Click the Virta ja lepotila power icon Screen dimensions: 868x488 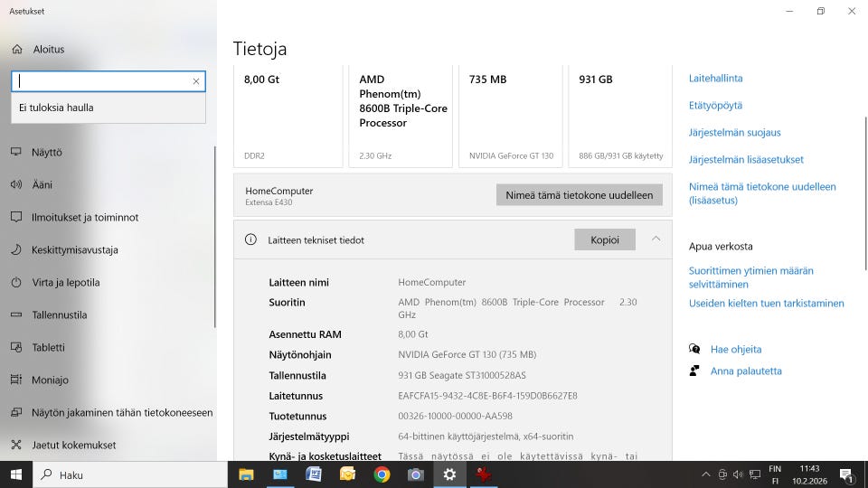coord(16,282)
